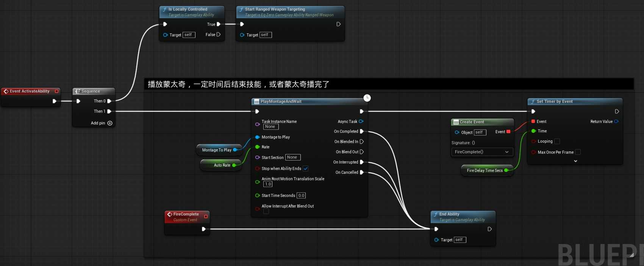
Task: Click the False output pin of Is Locally Controlled
Action: 218,35
